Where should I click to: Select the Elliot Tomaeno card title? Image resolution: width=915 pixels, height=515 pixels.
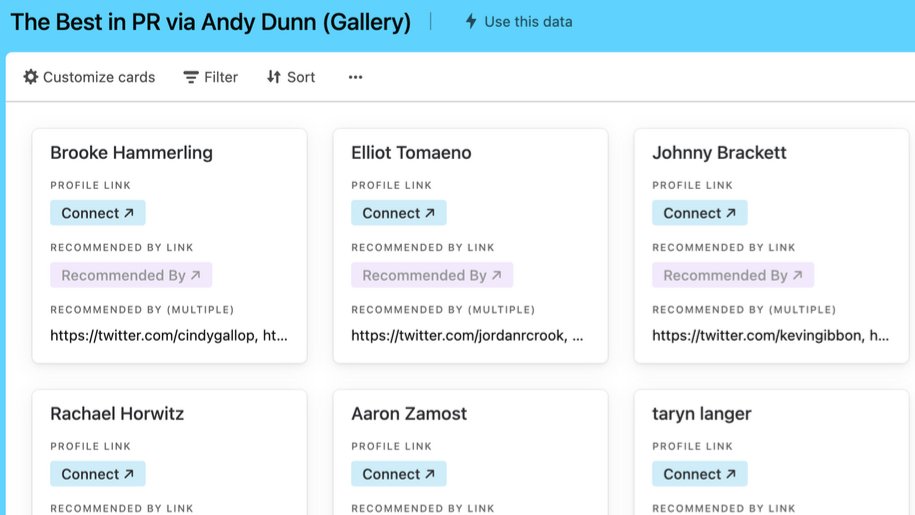click(x=411, y=153)
